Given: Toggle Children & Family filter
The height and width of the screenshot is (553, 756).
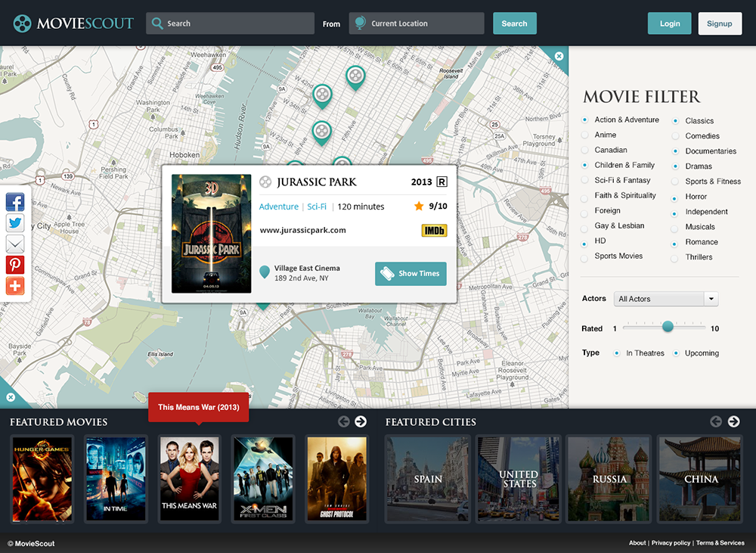Looking at the screenshot, I should pyautogui.click(x=584, y=165).
